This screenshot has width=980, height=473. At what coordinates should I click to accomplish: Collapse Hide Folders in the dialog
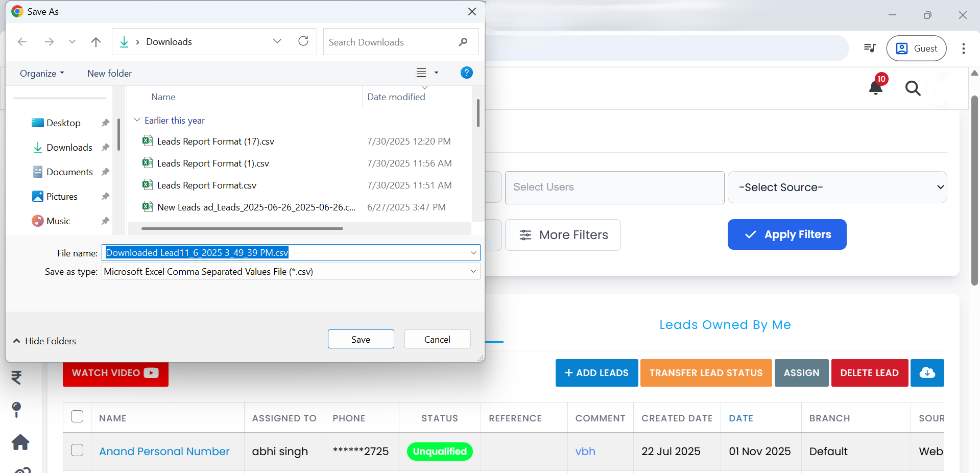coord(44,341)
